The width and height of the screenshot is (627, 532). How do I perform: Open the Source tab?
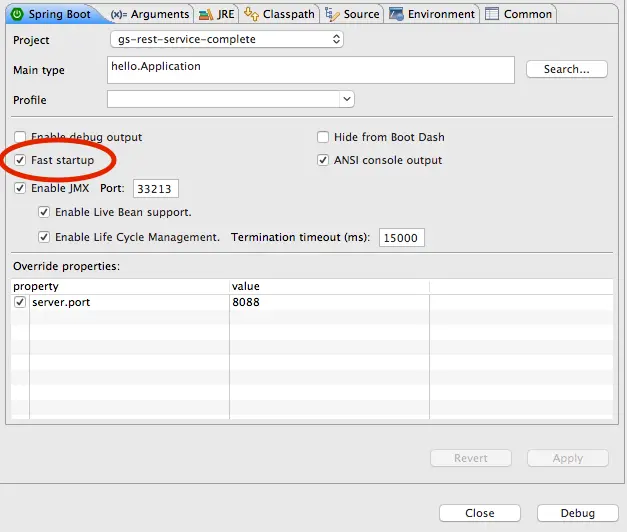[x=352, y=14]
